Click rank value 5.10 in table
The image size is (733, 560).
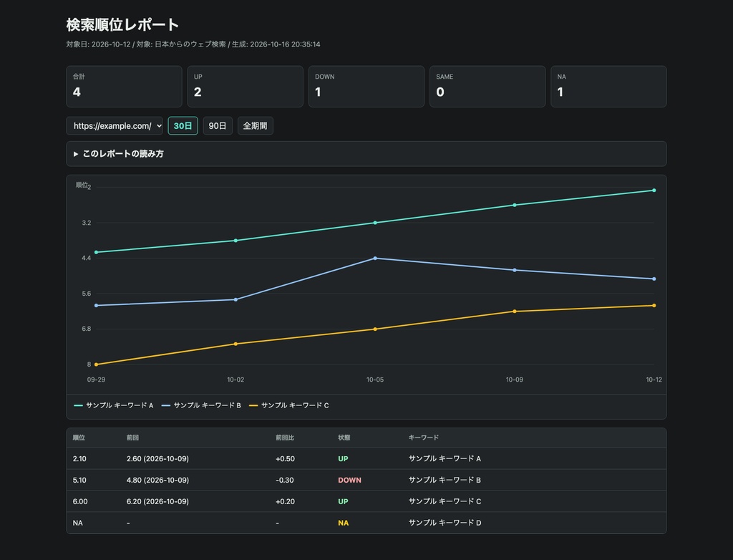(79, 480)
